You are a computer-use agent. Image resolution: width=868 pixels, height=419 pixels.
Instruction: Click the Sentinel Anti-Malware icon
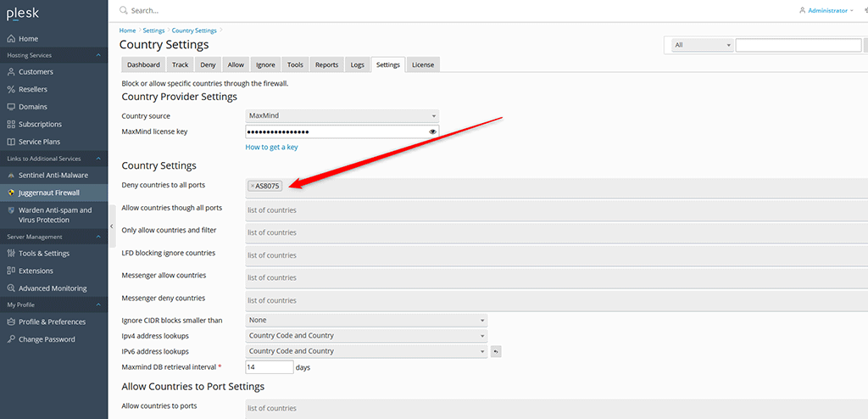tap(11, 175)
